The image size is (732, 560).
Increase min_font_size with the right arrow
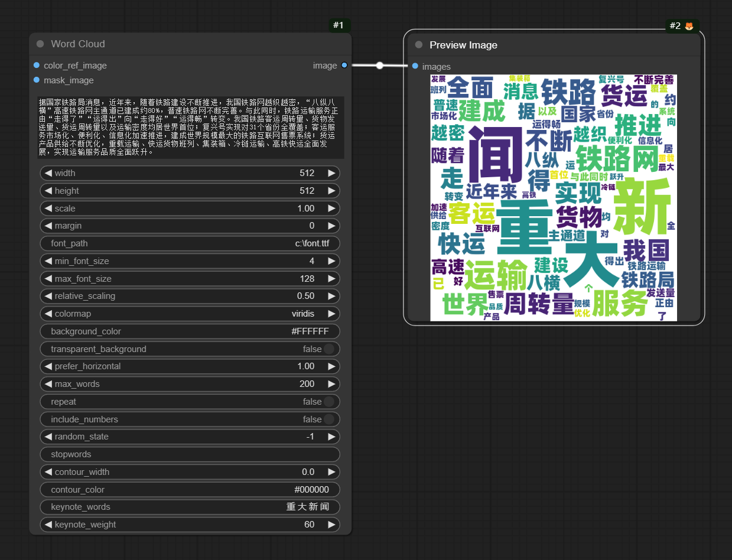(332, 261)
